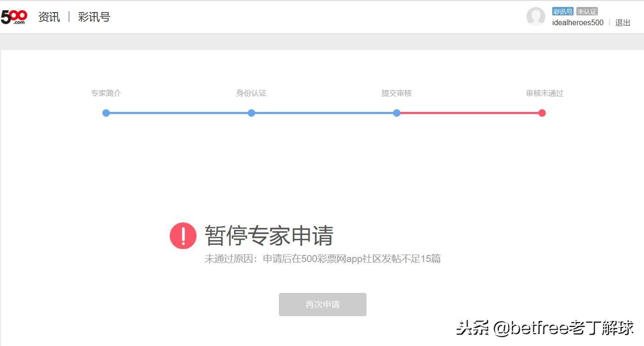
Task: Select the 身份认证 step label
Action: click(251, 93)
